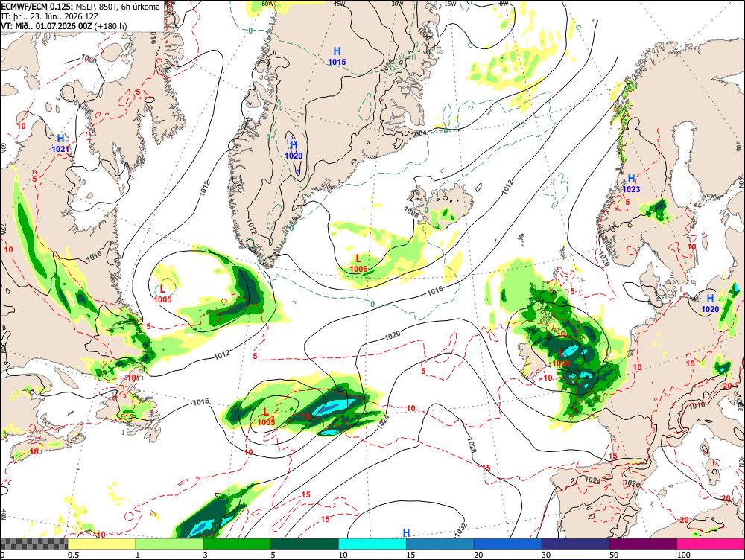
Task: Click the VT valid time line in header
Action: tap(64, 25)
